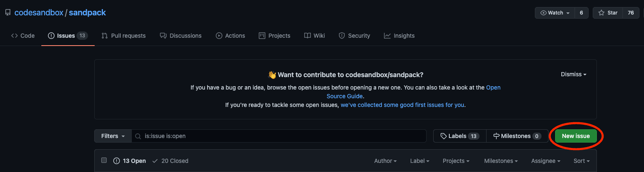Open the Actions tab
The width and height of the screenshot is (644, 172).
pyautogui.click(x=230, y=36)
